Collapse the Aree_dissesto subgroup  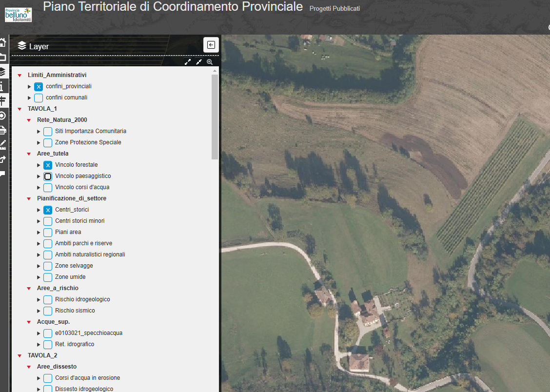point(29,367)
